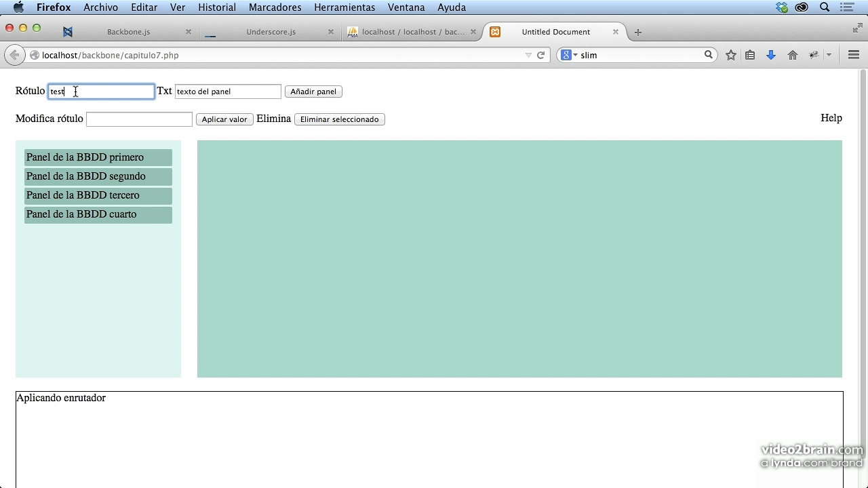Open the Firefox hamburger menu
The width and height of the screenshot is (868, 488).
click(854, 55)
